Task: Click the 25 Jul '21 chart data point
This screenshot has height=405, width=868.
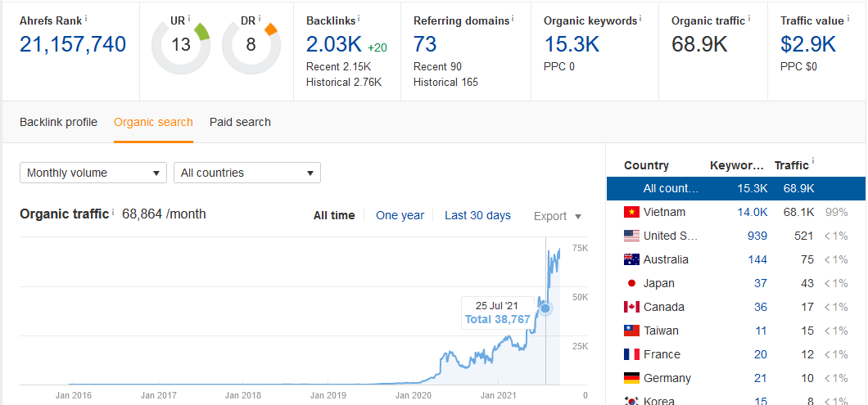Action: 545,308
